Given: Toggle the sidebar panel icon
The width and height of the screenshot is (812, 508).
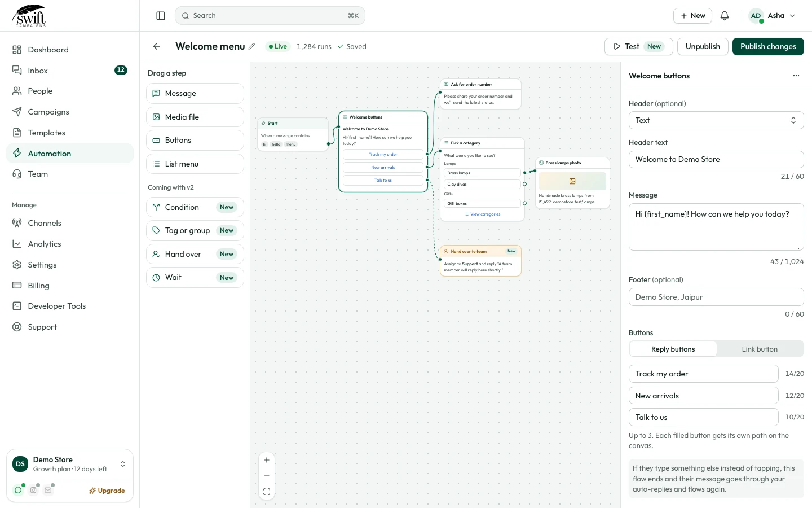Looking at the screenshot, I should [x=161, y=16].
